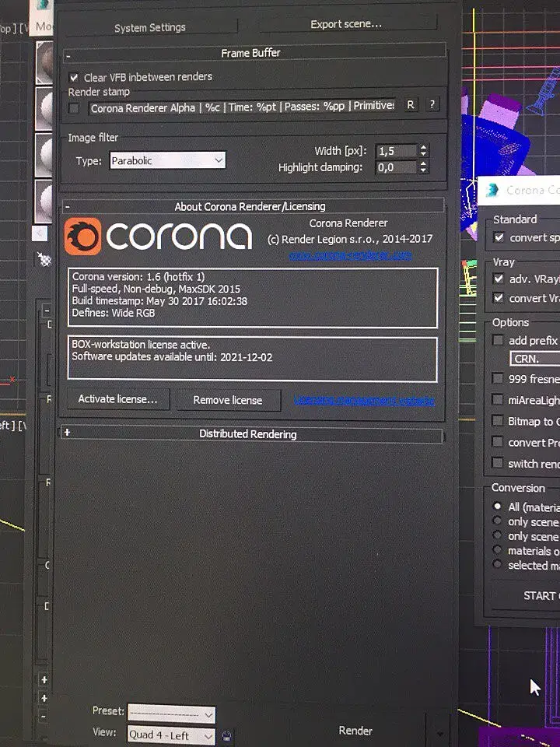560x747 pixels.
Task: Click the Build timestamp text line
Action: tap(159, 301)
